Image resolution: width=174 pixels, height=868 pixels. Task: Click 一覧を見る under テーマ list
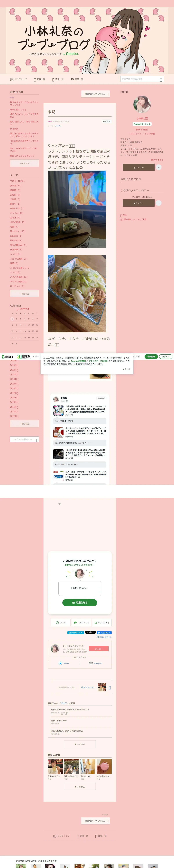(x=25, y=294)
